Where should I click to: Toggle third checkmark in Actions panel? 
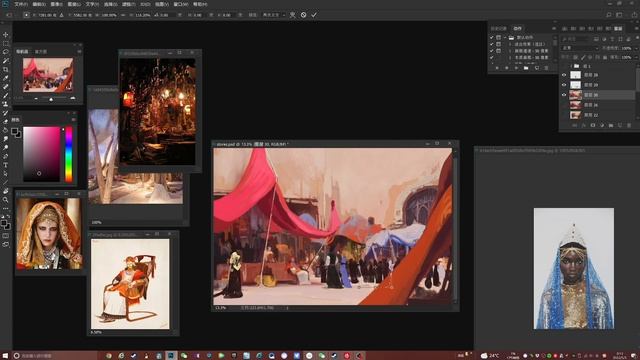pyautogui.click(x=491, y=51)
